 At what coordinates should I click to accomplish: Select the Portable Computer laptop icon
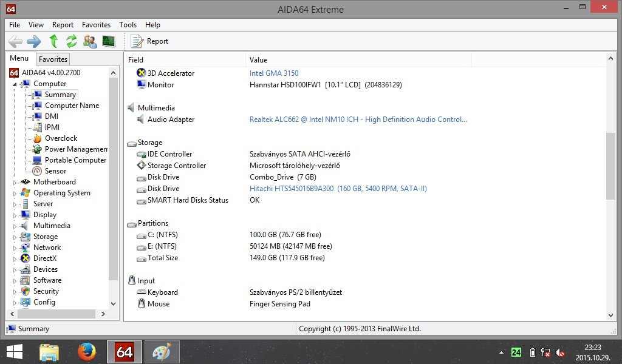point(37,160)
